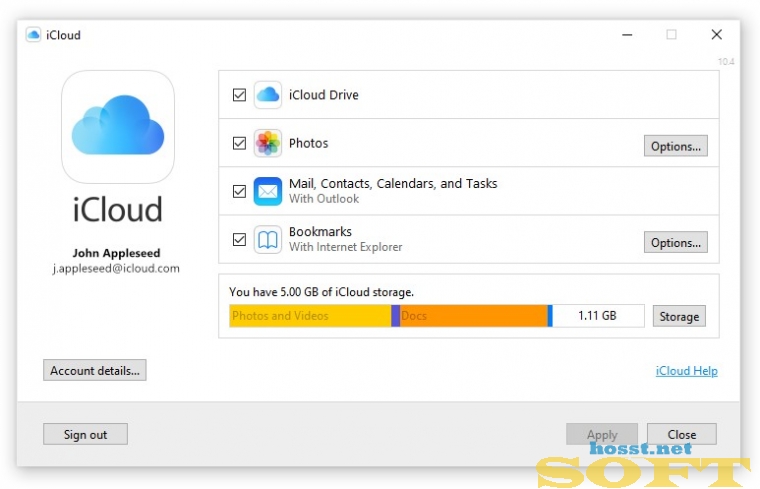Click the Apply button
This screenshot has width=760, height=489.
tap(602, 434)
